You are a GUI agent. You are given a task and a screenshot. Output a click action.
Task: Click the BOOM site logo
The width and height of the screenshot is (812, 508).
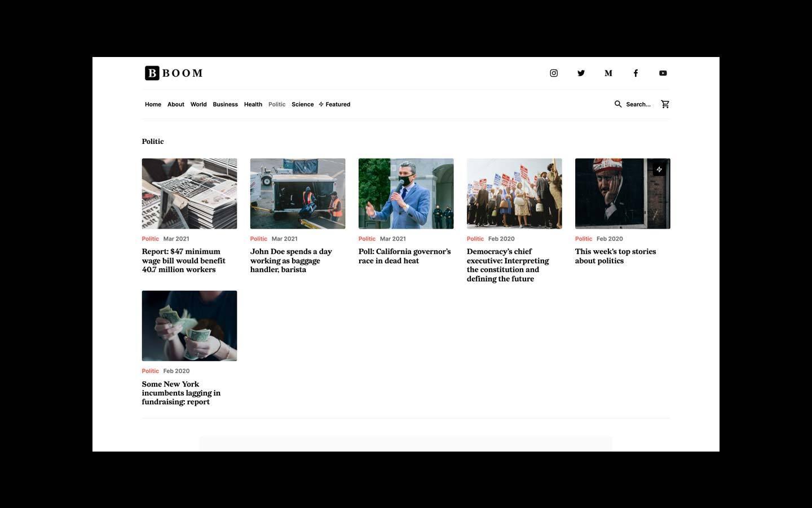pos(174,73)
